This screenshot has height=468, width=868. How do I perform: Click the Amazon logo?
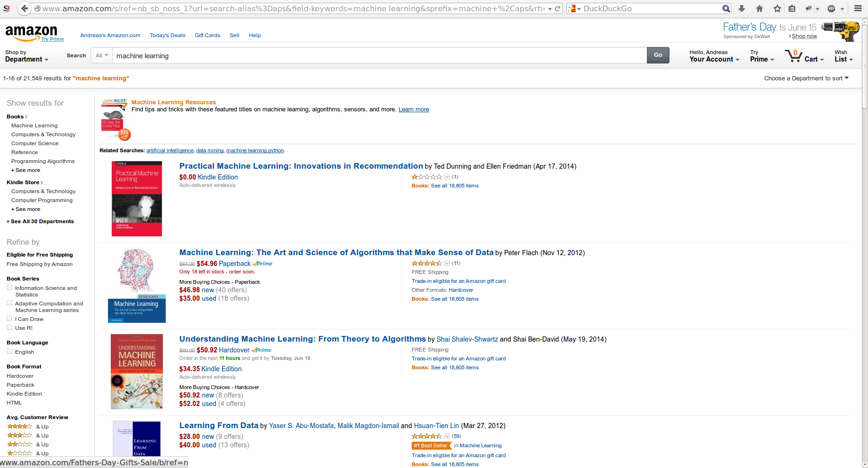click(x=30, y=33)
